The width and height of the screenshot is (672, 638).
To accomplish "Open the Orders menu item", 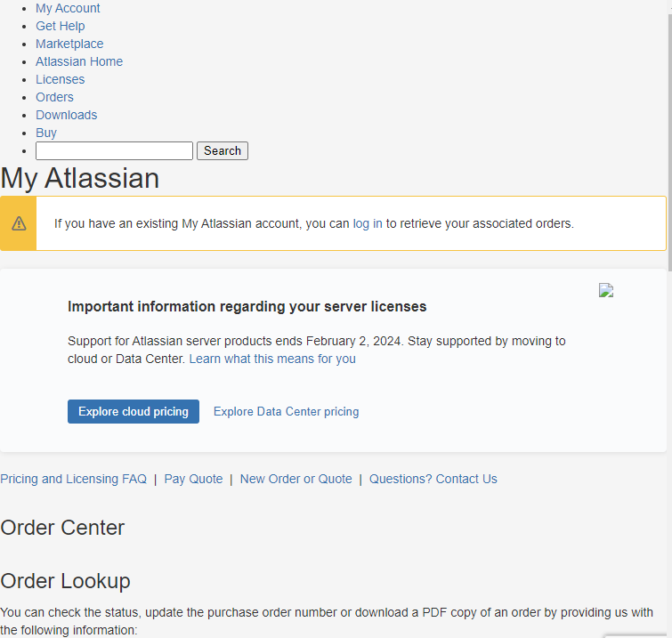I will click(54, 97).
